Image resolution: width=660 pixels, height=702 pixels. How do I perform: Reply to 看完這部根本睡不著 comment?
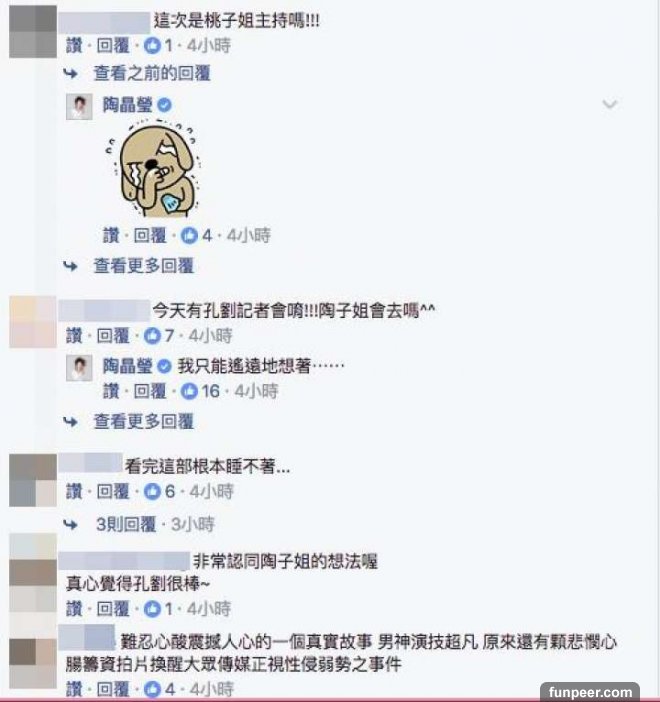point(113,492)
